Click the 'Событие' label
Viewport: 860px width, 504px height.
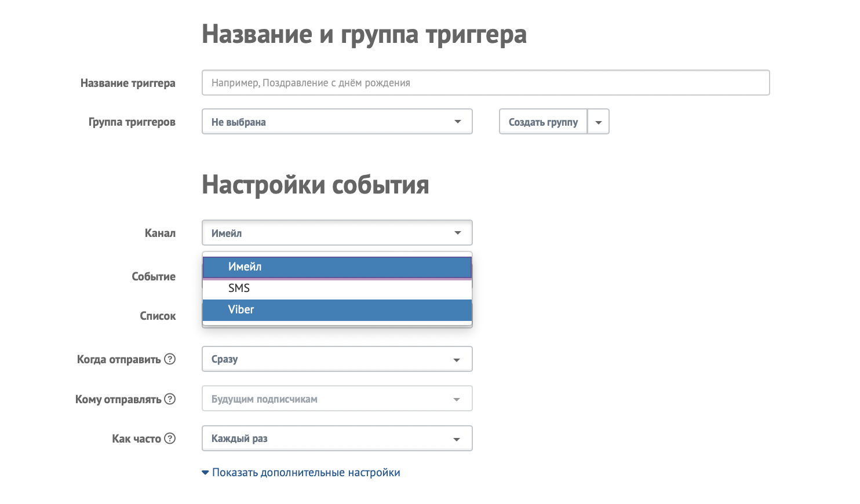(154, 276)
